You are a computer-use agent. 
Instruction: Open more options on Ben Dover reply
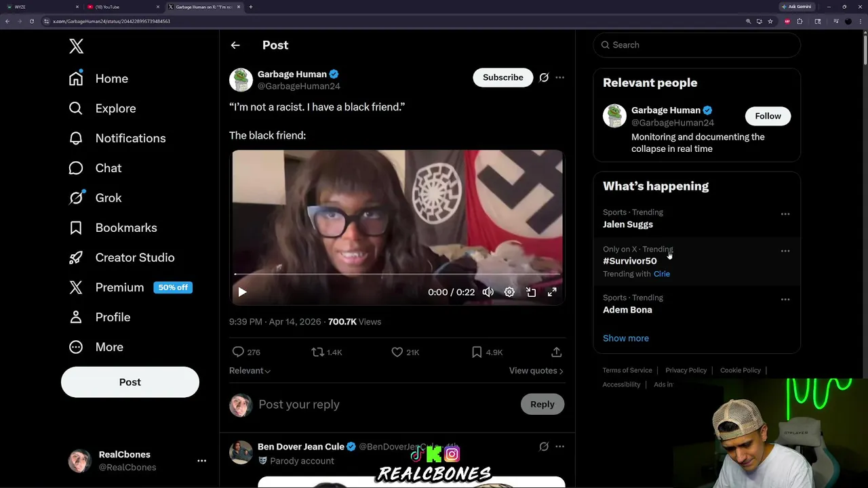[x=559, y=447]
